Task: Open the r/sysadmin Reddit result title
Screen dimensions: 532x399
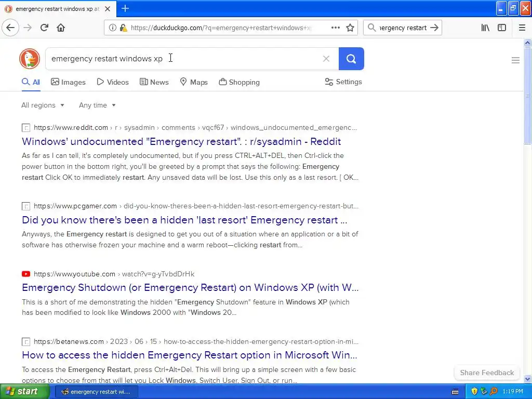Action: [x=181, y=141]
